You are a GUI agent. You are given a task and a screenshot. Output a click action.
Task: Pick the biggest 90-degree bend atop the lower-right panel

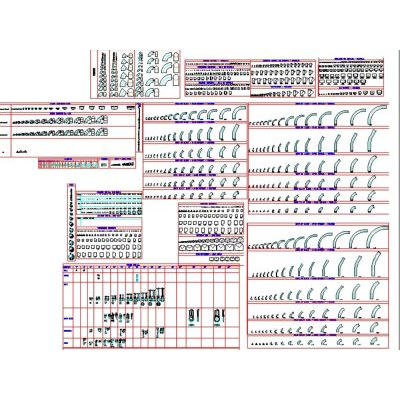[377, 237]
